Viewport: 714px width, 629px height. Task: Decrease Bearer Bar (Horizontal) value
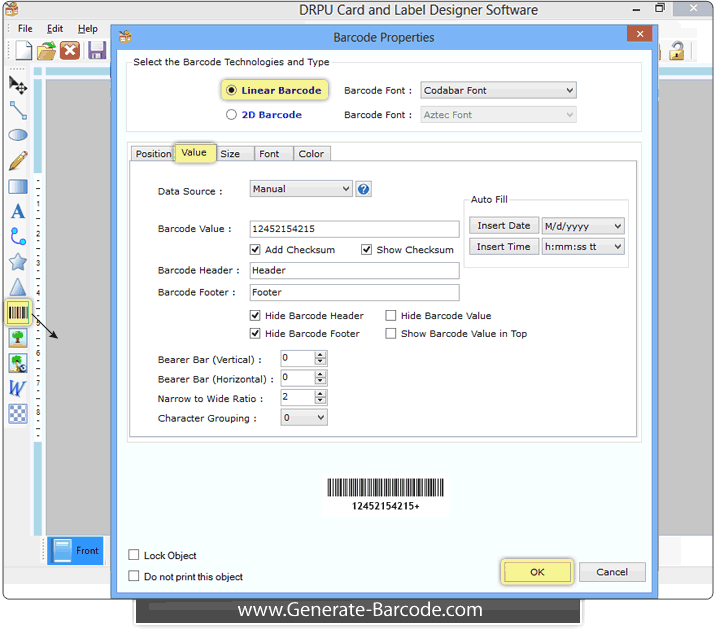[x=321, y=381]
